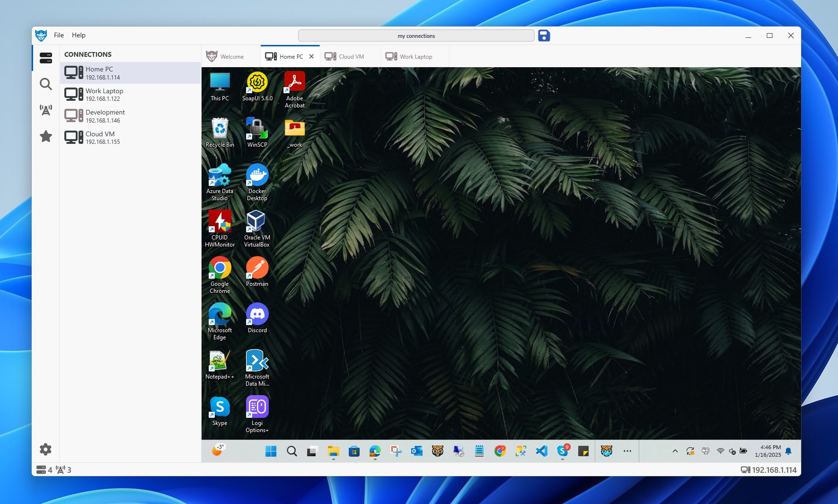Select the Oracle VM VirtualBox desktop icon
838x504 pixels.
pyautogui.click(x=257, y=221)
